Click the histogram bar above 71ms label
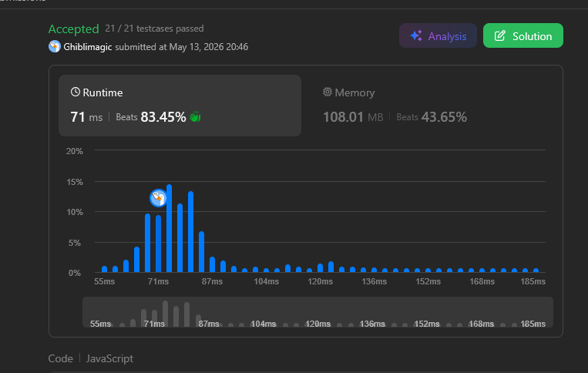The width and height of the screenshot is (588, 373). [158, 244]
